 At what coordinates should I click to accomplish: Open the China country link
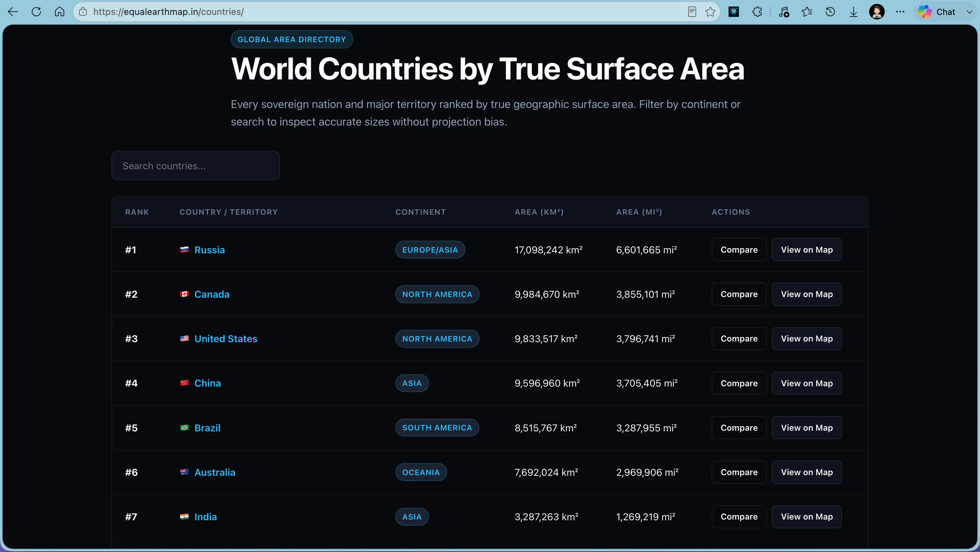click(207, 383)
